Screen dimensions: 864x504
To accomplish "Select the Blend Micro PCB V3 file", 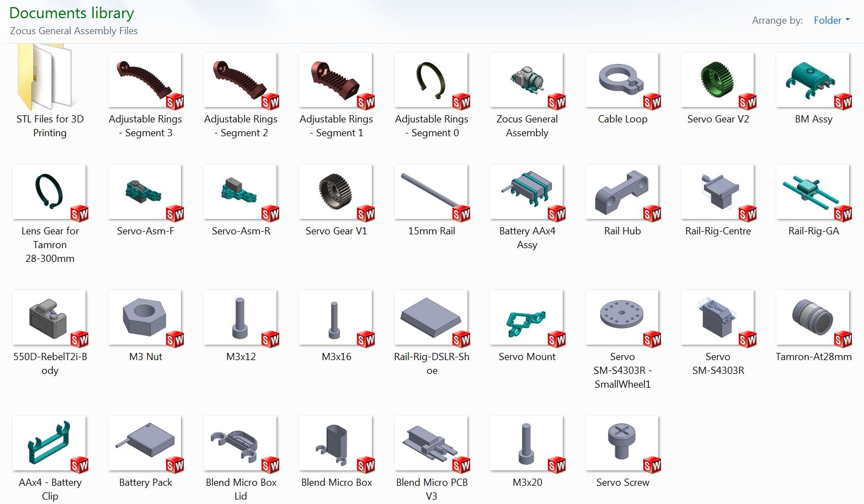I will point(431,444).
